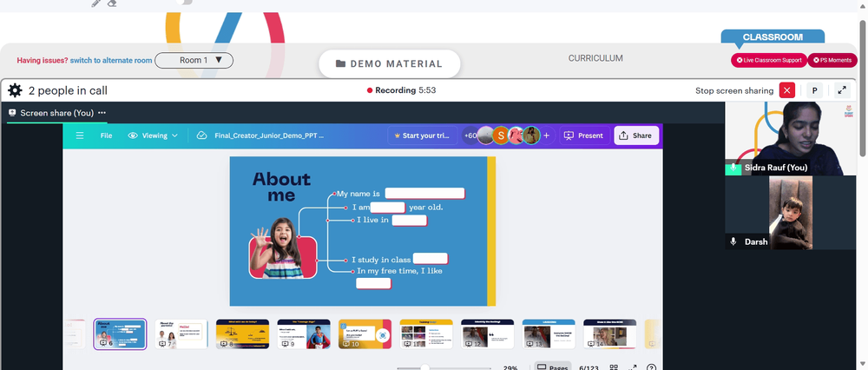Click the cloud save status icon
Screen dimensions: 868x370
coord(201,135)
